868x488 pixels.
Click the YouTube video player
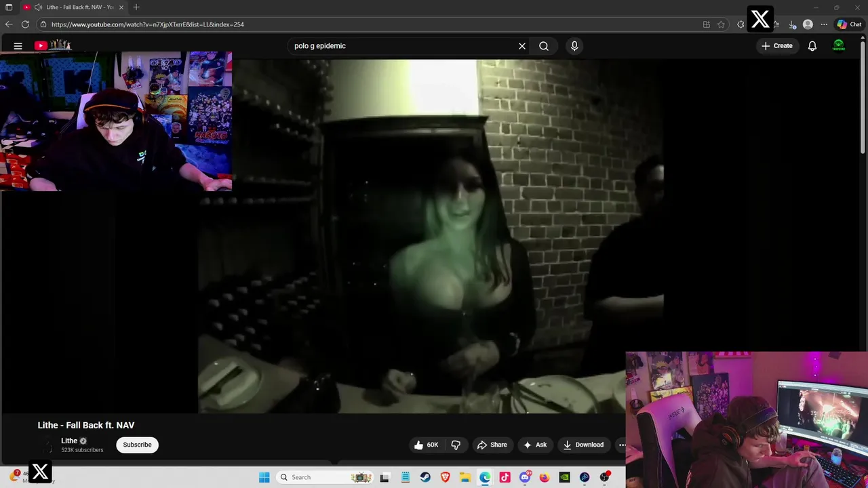pos(431,236)
